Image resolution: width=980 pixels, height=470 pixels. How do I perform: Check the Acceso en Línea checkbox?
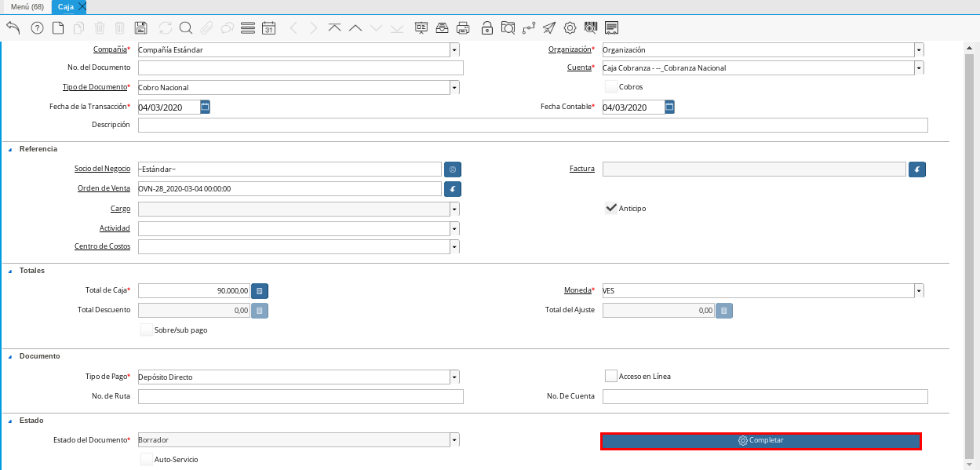(x=611, y=376)
